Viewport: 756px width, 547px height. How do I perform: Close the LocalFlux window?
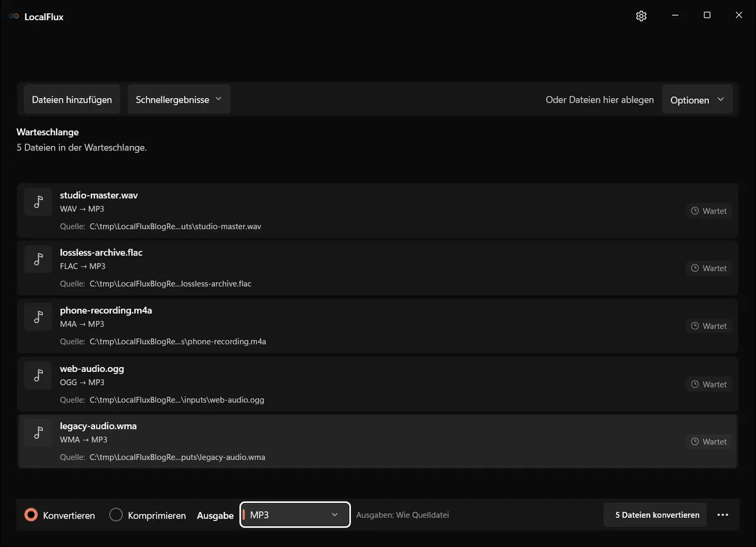coord(739,16)
